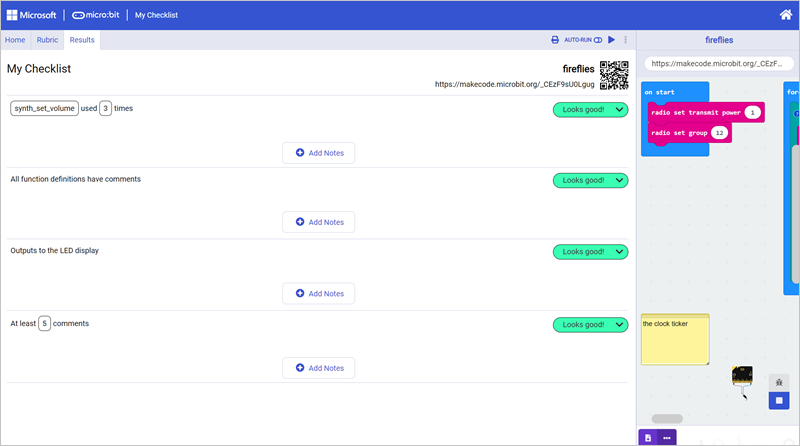This screenshot has width=800, height=446.
Task: Click the synth_set_volume block field
Action: (x=44, y=108)
